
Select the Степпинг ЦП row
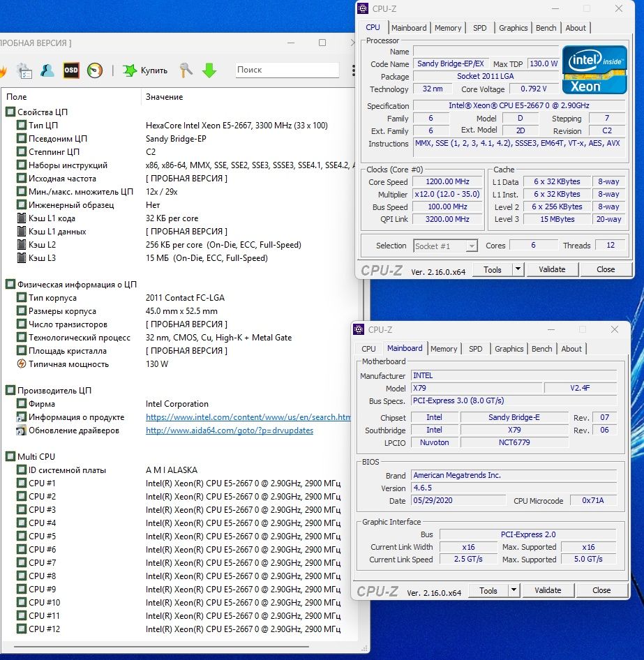pyautogui.click(x=179, y=152)
